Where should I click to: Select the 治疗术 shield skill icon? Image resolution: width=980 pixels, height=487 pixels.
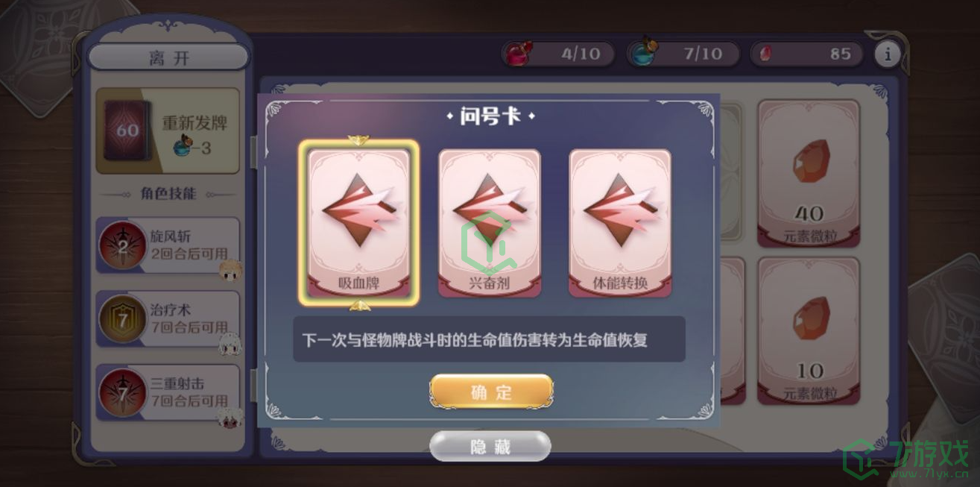(122, 319)
